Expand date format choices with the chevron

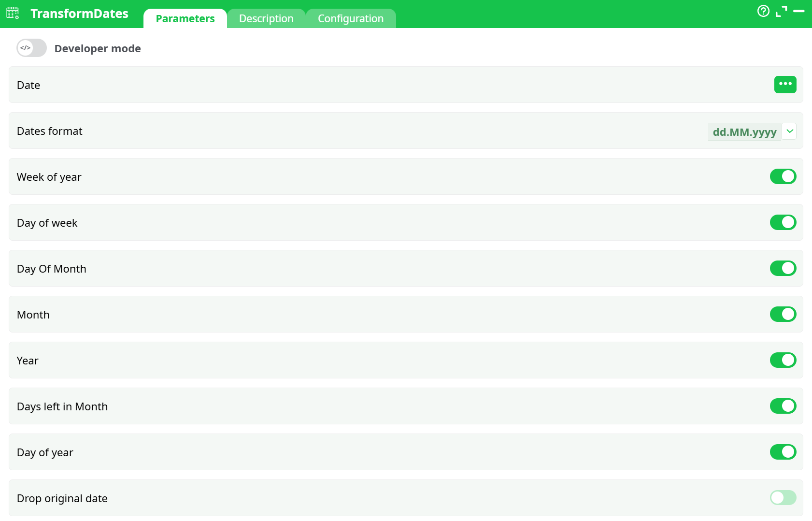790,131
